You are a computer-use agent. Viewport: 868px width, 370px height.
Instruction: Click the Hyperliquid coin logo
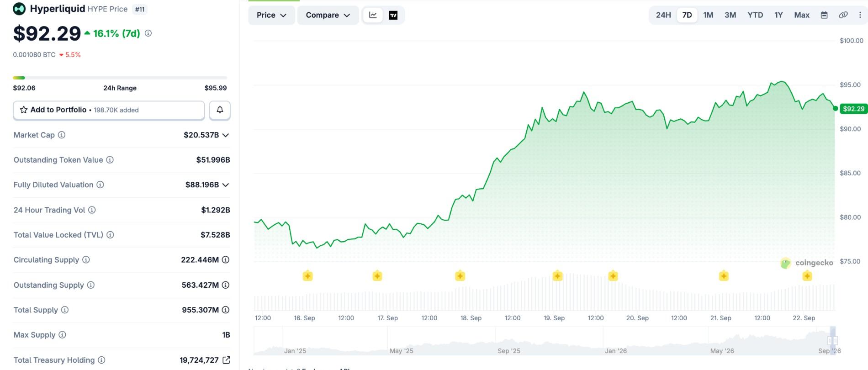pyautogui.click(x=19, y=9)
